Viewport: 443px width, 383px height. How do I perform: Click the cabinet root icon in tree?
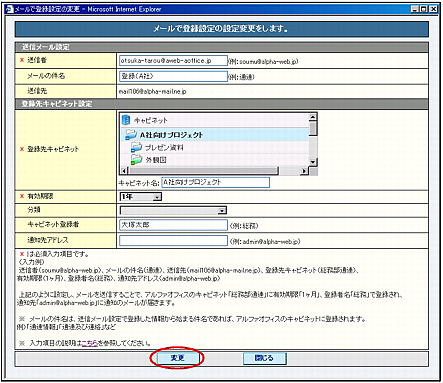126,120
